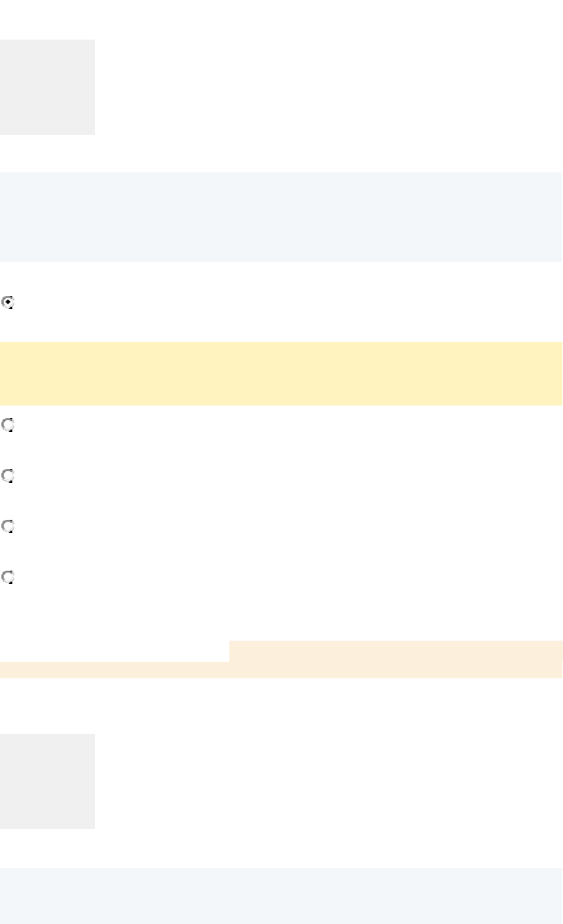Pick the third unselected radio button
Screen dimensions: 563x924
9,526
